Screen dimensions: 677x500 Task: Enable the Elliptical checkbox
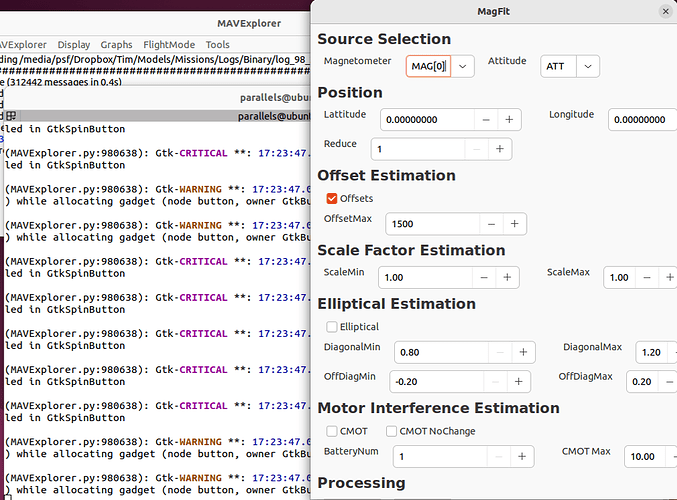tap(332, 327)
